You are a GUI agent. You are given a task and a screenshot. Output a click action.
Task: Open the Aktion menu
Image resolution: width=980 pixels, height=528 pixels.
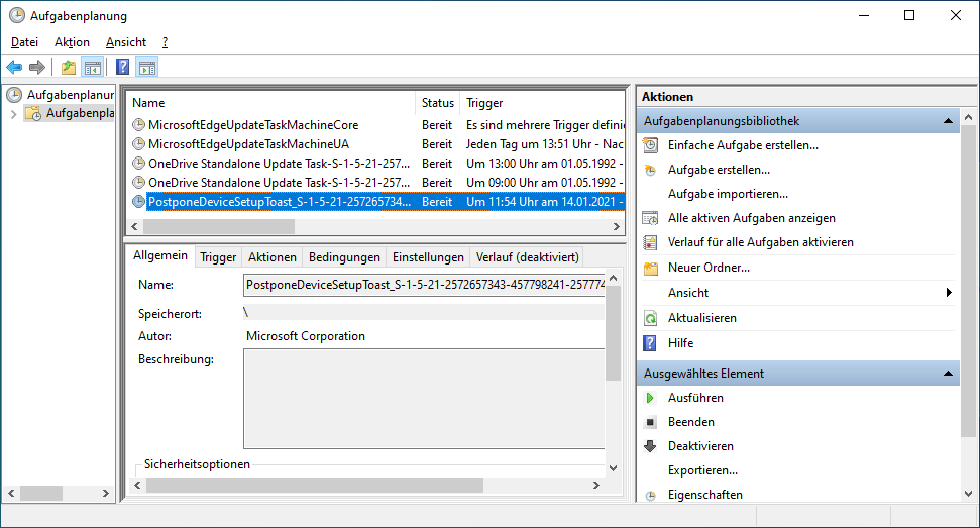[x=72, y=42]
